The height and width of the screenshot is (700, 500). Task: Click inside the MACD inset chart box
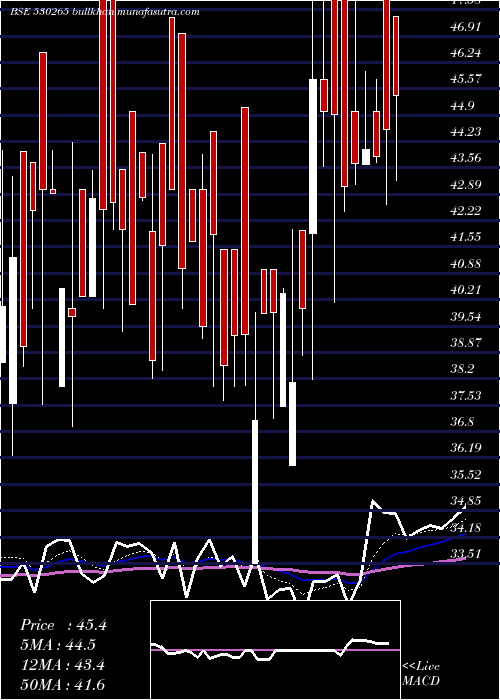point(275,650)
